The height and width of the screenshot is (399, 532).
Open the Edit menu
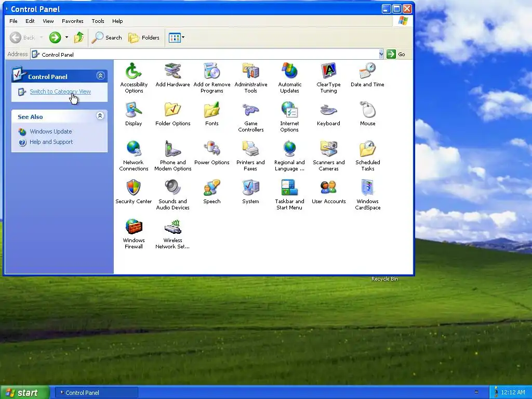[30, 21]
